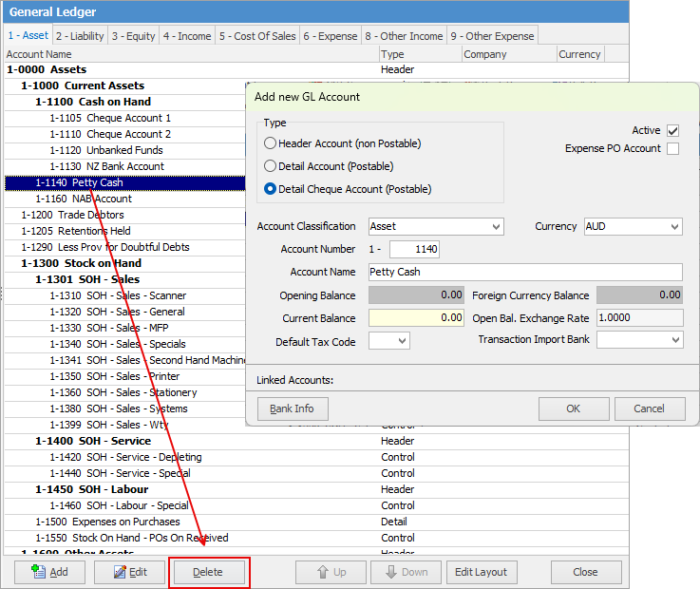Select the 1-1400 SOH - Service row

316,441
